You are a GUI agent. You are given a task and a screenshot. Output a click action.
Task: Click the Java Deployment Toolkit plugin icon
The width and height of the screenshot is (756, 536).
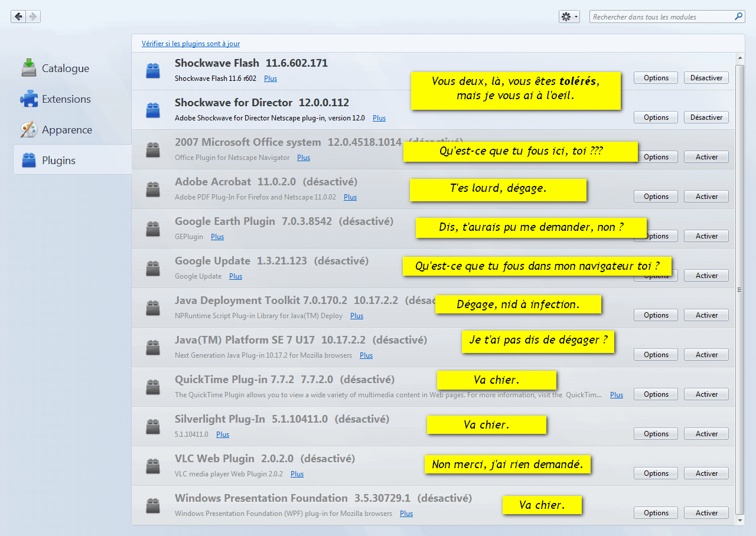click(x=153, y=308)
